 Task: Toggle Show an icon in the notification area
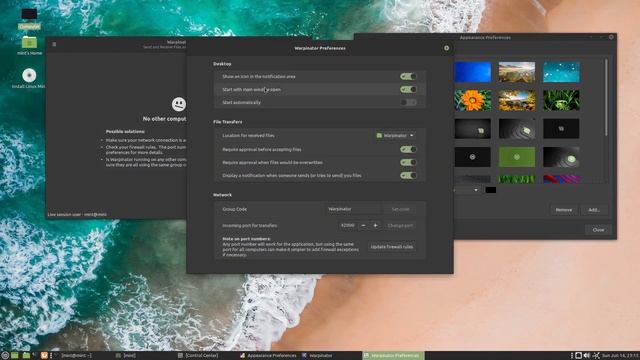(408, 76)
